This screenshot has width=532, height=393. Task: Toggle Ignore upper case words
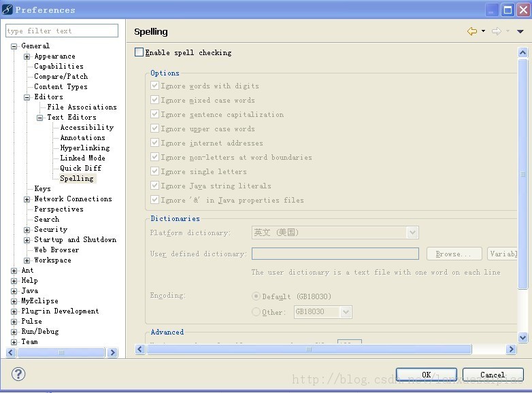[x=154, y=129]
